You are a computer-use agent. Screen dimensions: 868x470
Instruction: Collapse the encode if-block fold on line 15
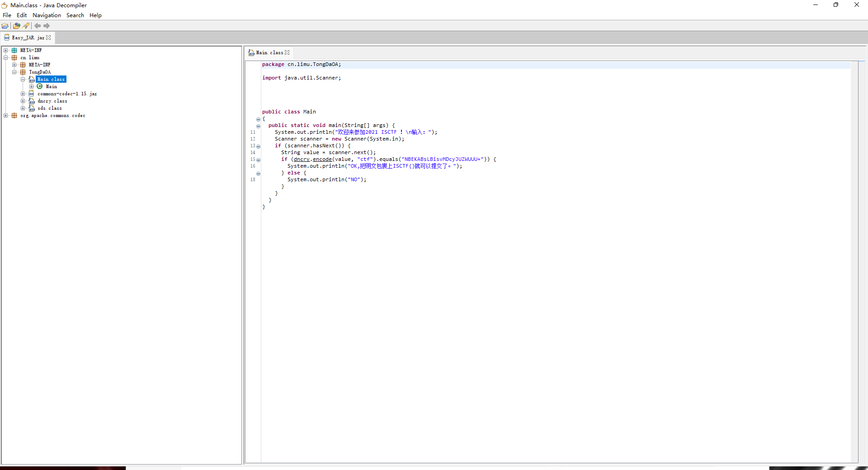click(x=258, y=160)
